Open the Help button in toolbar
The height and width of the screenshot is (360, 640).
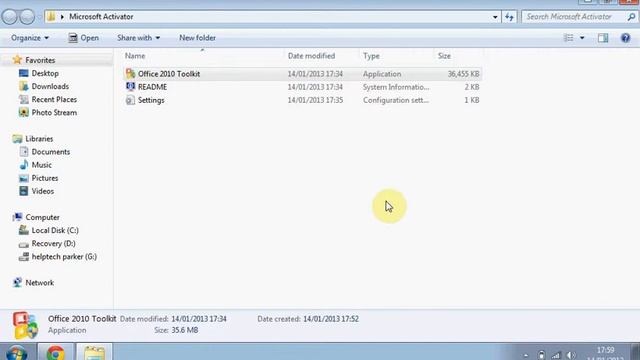625,38
